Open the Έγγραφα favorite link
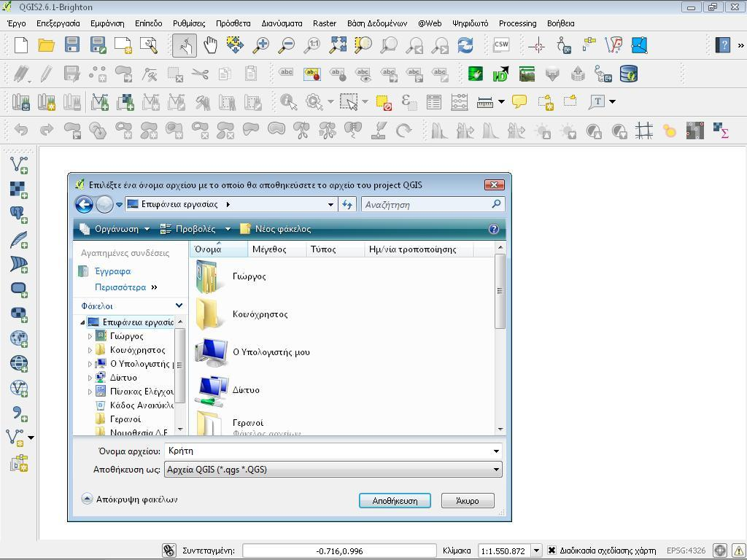The width and height of the screenshot is (747, 560). coord(113,271)
